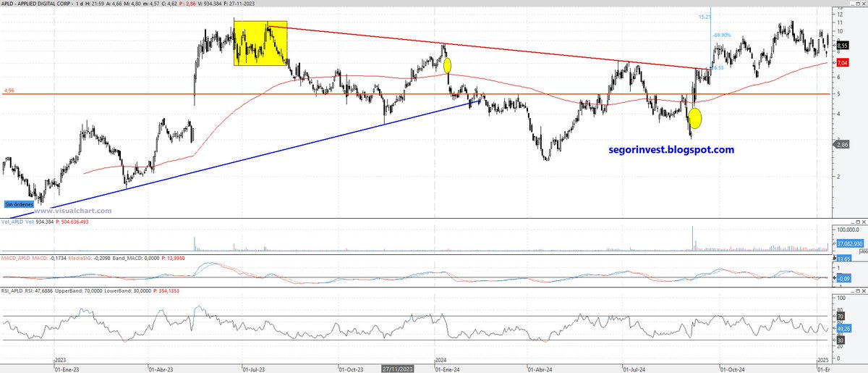Select the large yellow ellipse near the 2024 low
Image resolution: width=868 pixels, height=373 pixels.
(x=695, y=118)
